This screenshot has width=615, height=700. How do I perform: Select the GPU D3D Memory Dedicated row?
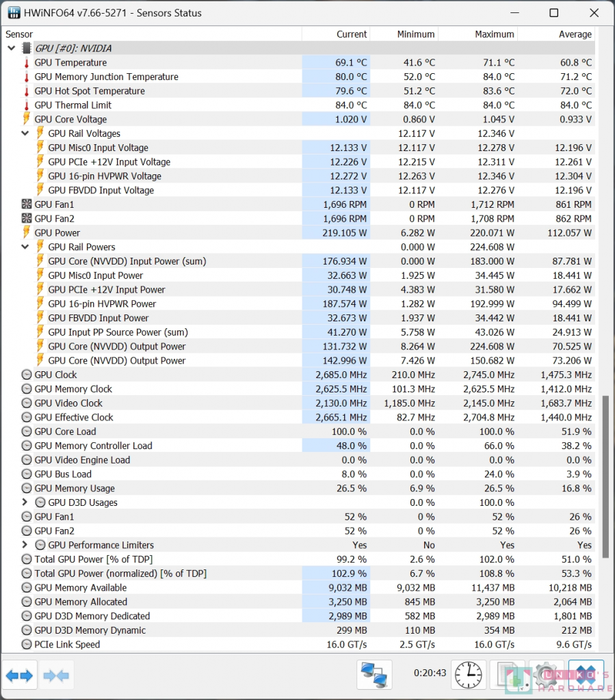coord(299,616)
